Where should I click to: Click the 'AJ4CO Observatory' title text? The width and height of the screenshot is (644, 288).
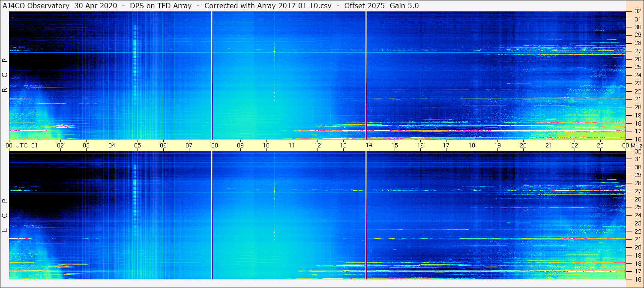36,6
